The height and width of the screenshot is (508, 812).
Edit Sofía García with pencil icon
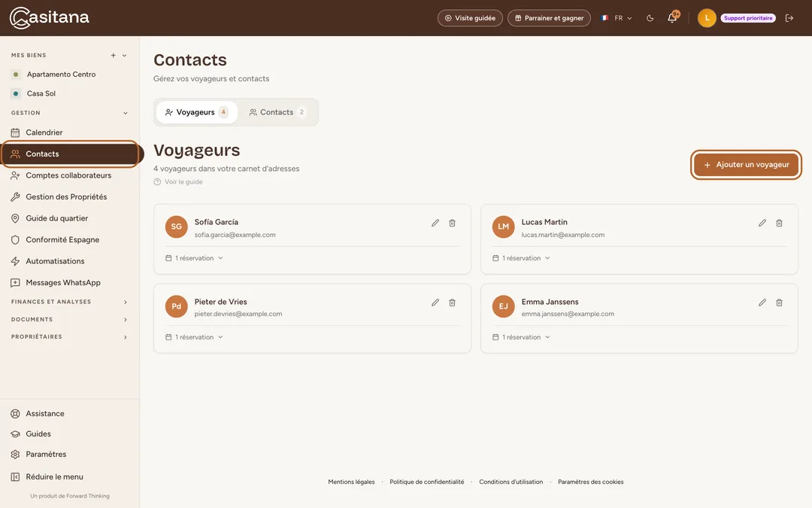[435, 223]
